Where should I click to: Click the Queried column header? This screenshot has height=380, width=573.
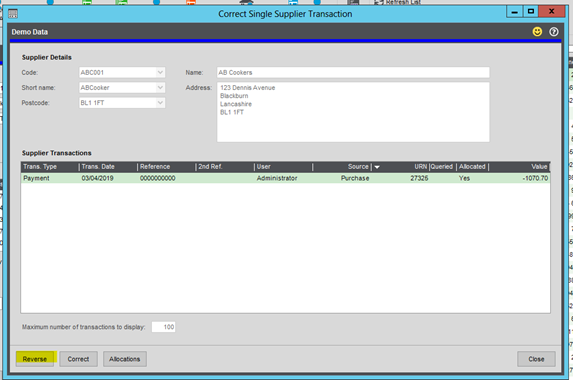443,167
